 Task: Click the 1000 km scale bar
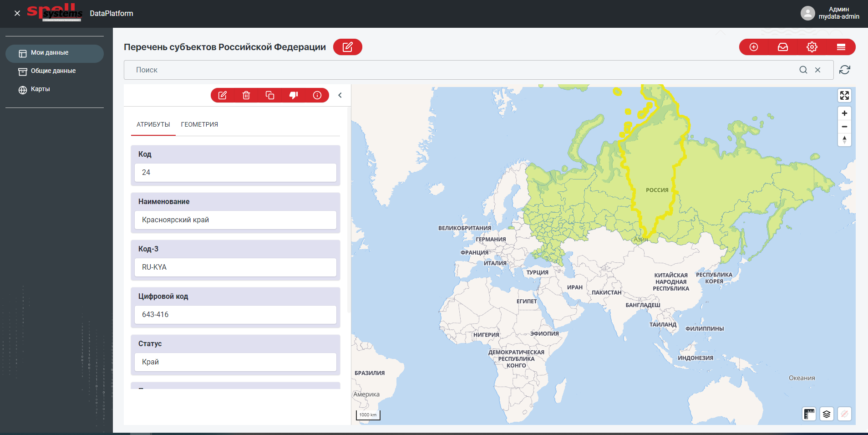coord(368,415)
